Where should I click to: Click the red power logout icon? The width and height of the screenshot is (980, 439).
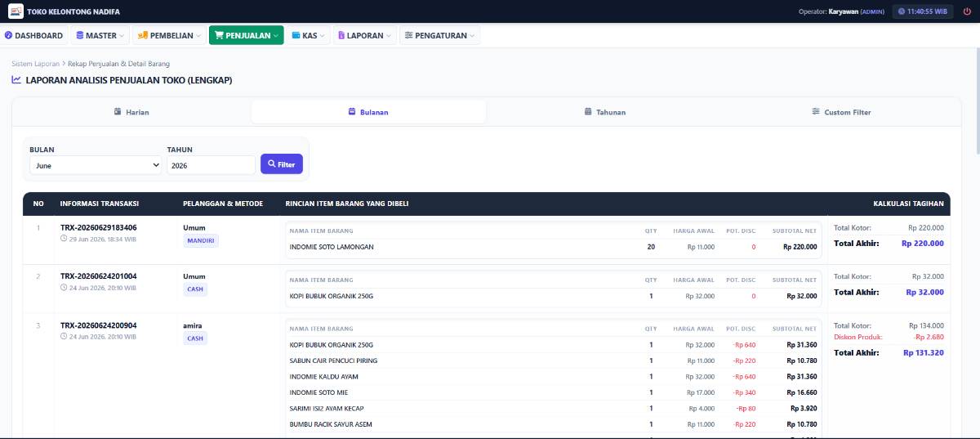pos(968,11)
